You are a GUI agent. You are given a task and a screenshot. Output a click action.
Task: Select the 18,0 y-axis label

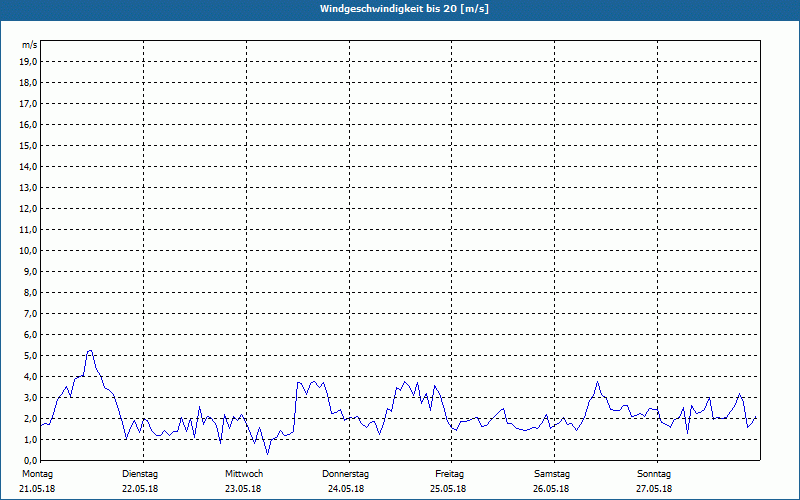[28, 83]
